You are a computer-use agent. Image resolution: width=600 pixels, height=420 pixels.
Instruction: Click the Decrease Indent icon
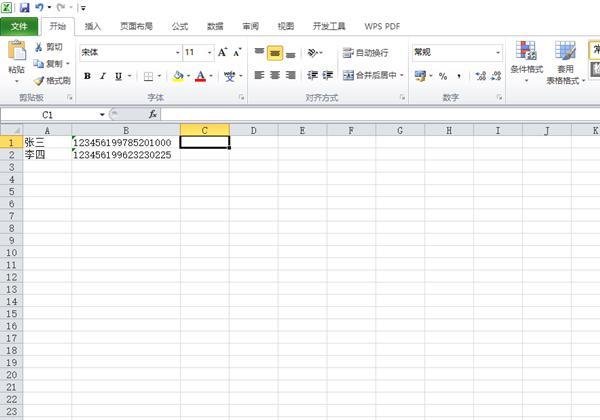coord(312,75)
